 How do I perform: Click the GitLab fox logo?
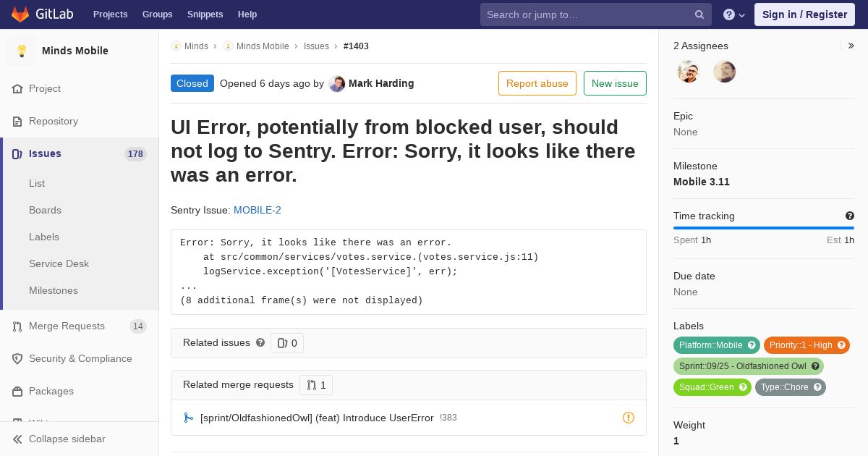[x=20, y=14]
